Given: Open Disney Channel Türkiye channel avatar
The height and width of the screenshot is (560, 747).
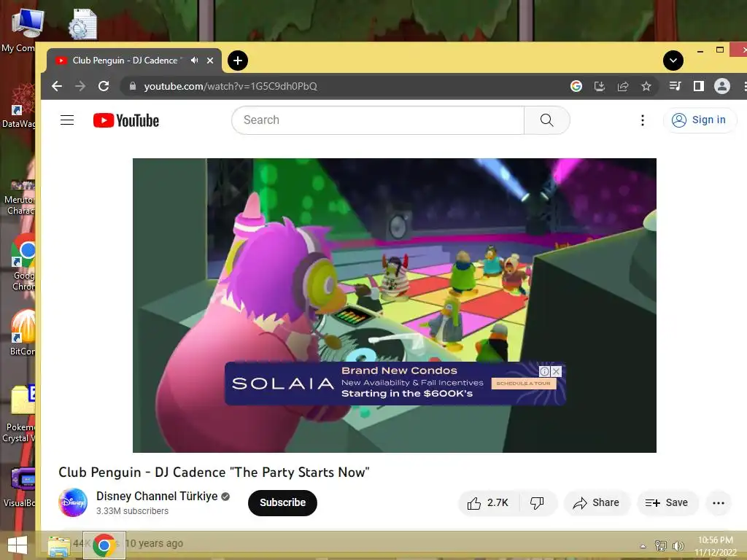Looking at the screenshot, I should pos(73,502).
